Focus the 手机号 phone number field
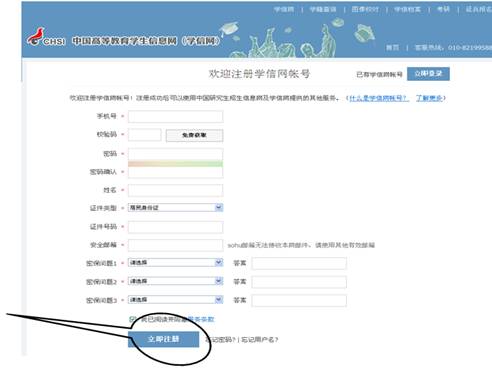492x371 pixels. 175,117
